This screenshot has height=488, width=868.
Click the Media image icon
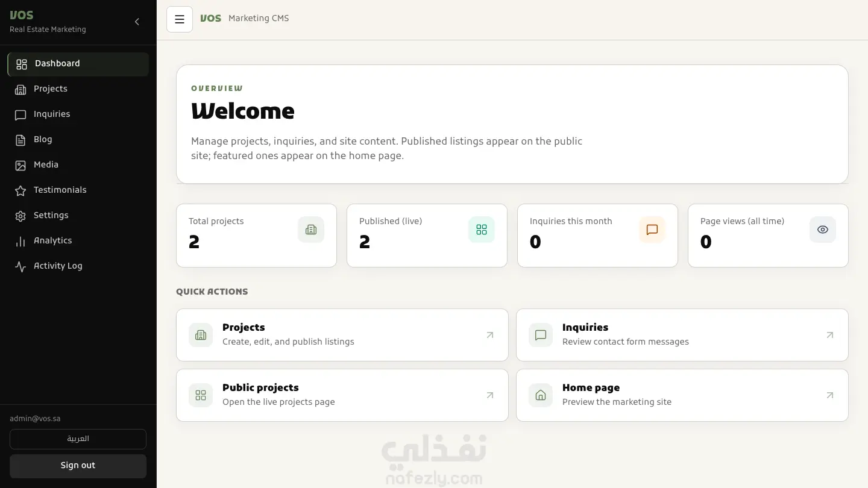pos(20,165)
